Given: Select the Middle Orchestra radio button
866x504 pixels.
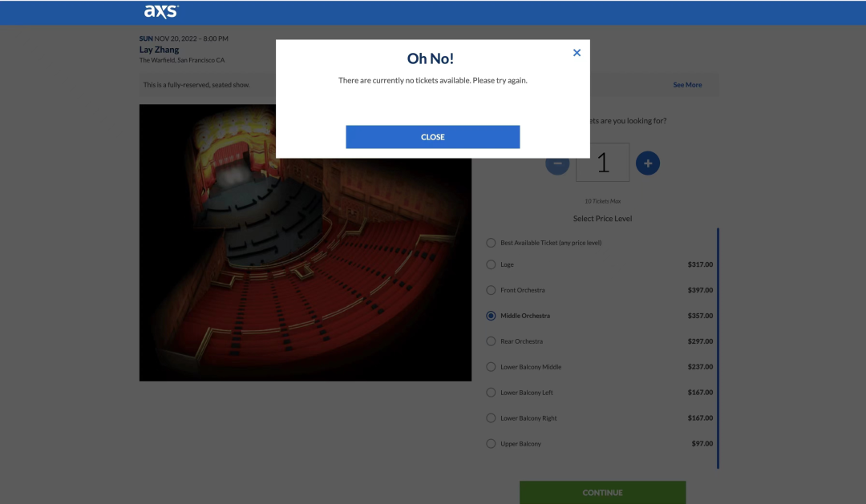Looking at the screenshot, I should 491,316.
